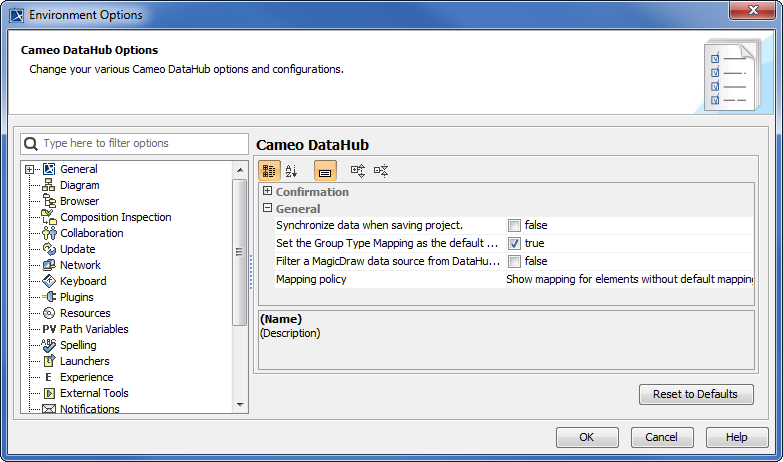Switch property list to categorized view
The width and height of the screenshot is (783, 462).
[x=269, y=171]
